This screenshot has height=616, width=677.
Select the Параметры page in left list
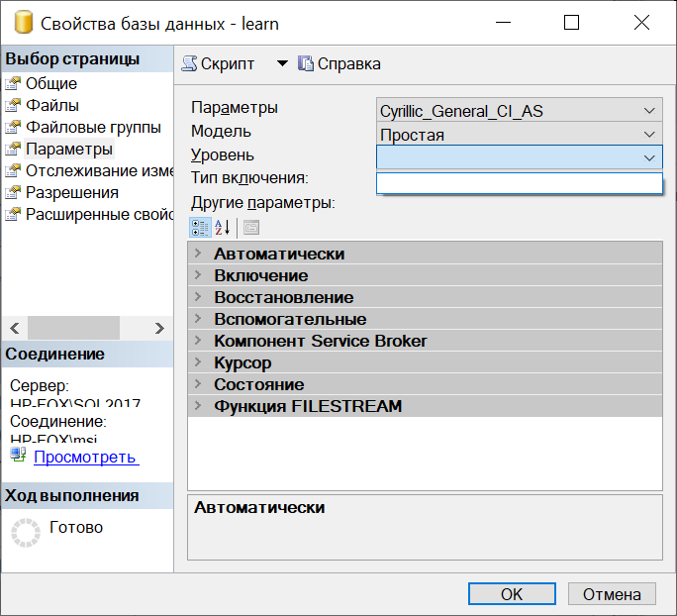point(69,149)
